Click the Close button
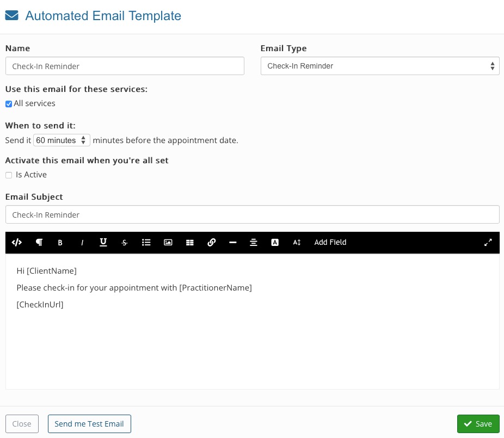This screenshot has height=438, width=504. click(22, 423)
